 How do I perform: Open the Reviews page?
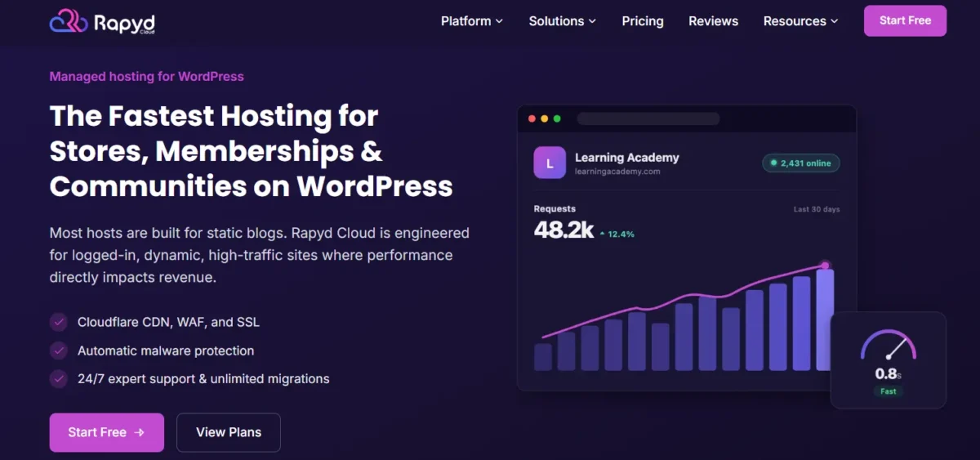pos(713,21)
